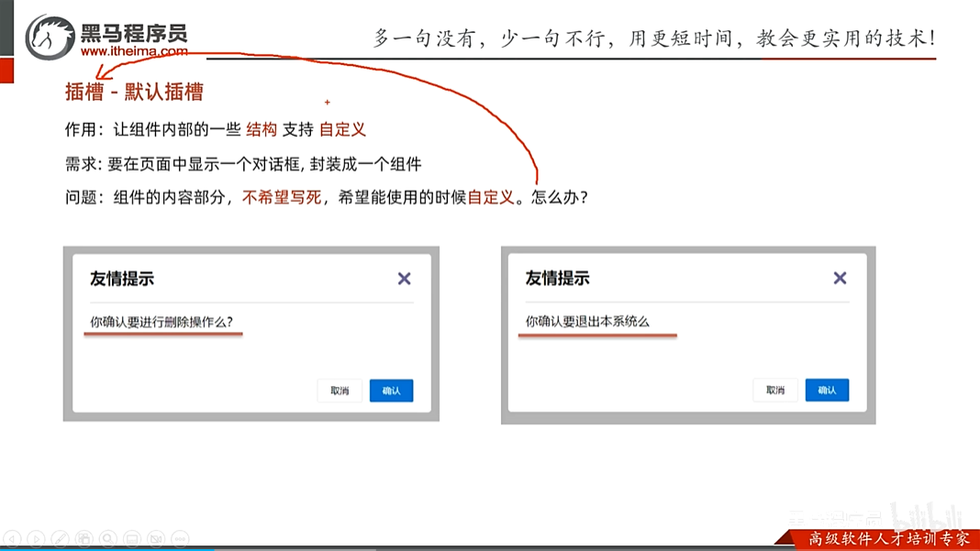980x551 pixels.
Task: Click the slide title 插槽 - 默认插槽
Action: (x=135, y=92)
